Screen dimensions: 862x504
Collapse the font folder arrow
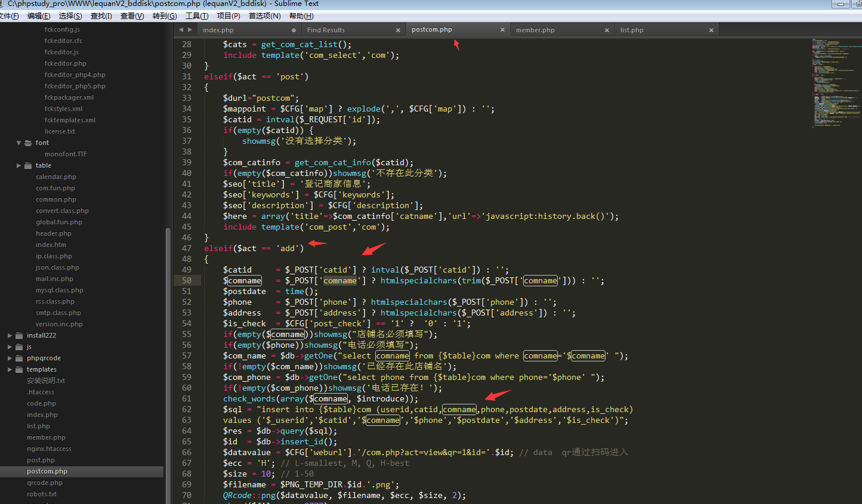(19, 143)
